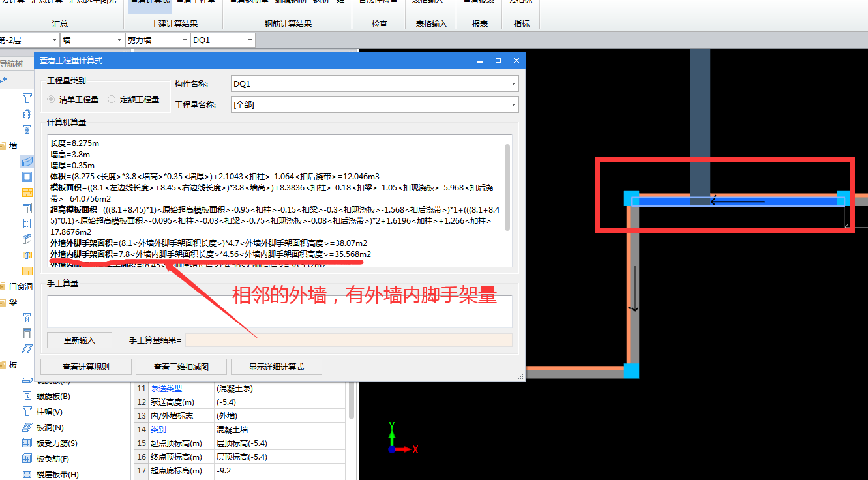Click the 表格输入 ribbon group label

point(432,24)
